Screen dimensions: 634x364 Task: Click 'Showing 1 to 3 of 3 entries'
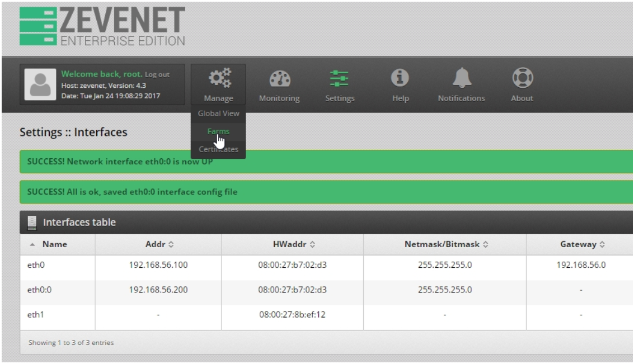click(71, 343)
